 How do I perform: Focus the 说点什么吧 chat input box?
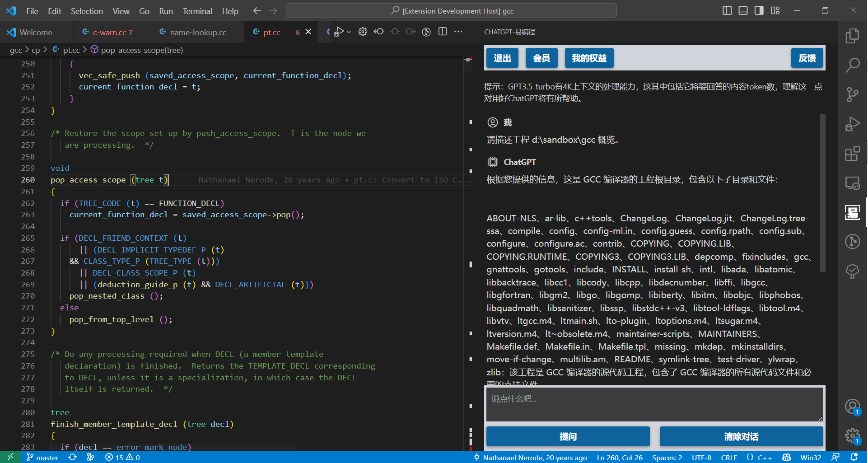654,404
